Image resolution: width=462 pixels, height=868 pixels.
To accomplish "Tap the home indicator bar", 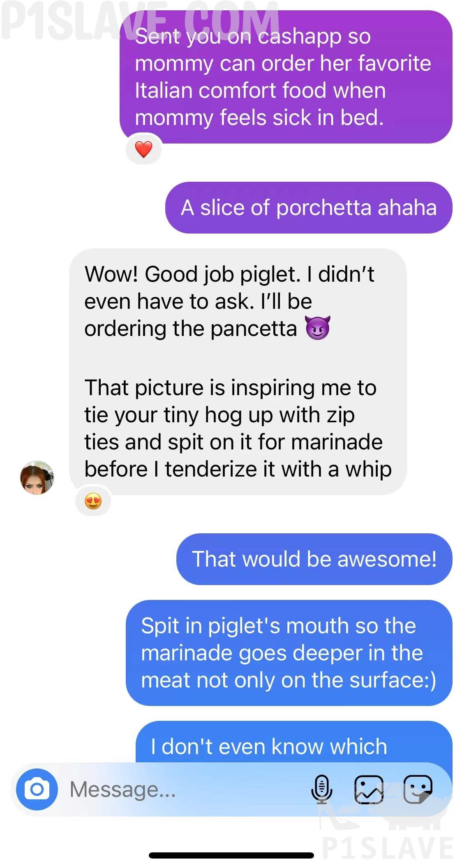I will 231,855.
